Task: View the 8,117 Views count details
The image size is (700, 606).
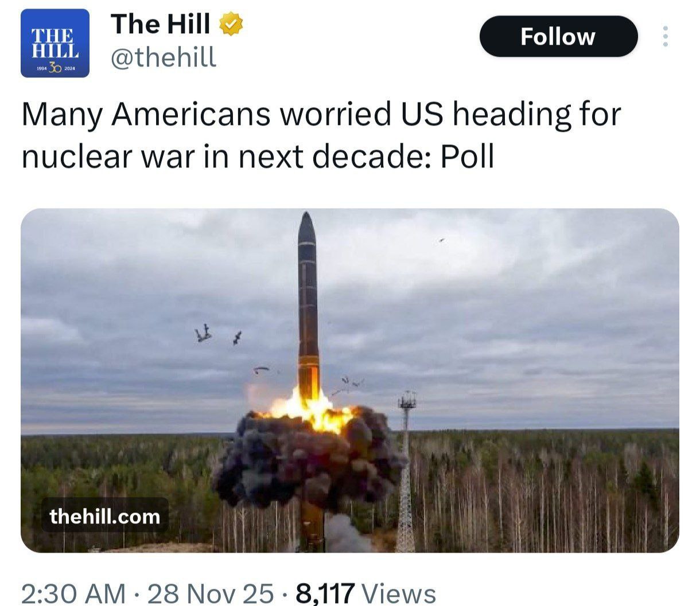Action: coord(365,593)
